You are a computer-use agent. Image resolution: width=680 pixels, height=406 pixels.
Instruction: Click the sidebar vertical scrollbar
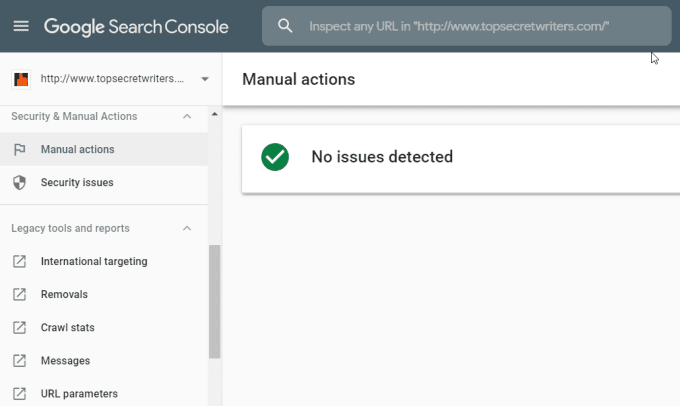point(214,300)
